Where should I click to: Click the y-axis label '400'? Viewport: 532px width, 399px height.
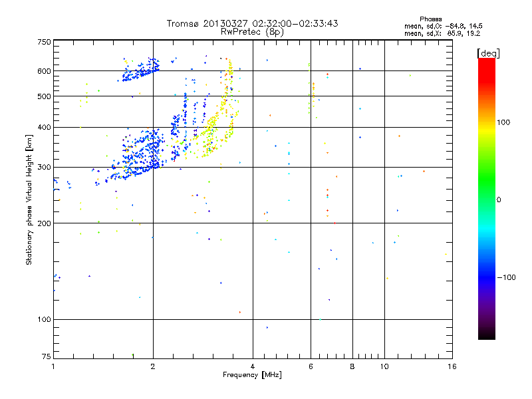point(44,128)
